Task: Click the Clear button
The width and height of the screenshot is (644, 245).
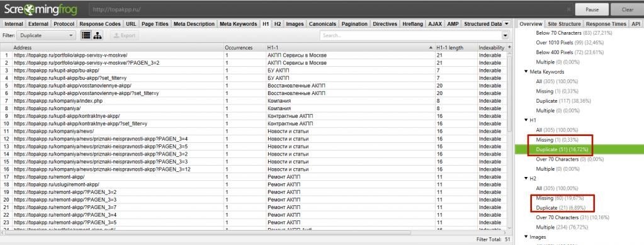Action: click(628, 9)
